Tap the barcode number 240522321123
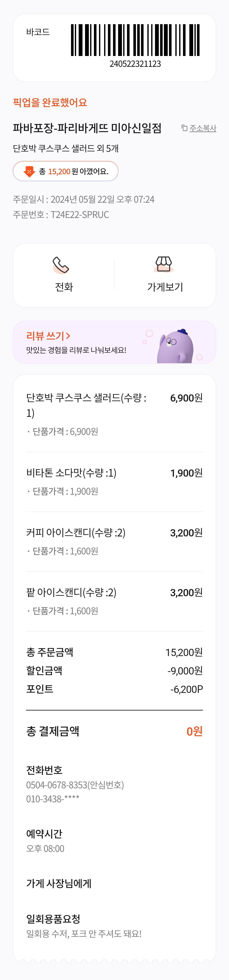This screenshot has width=229, height=980. tap(135, 64)
